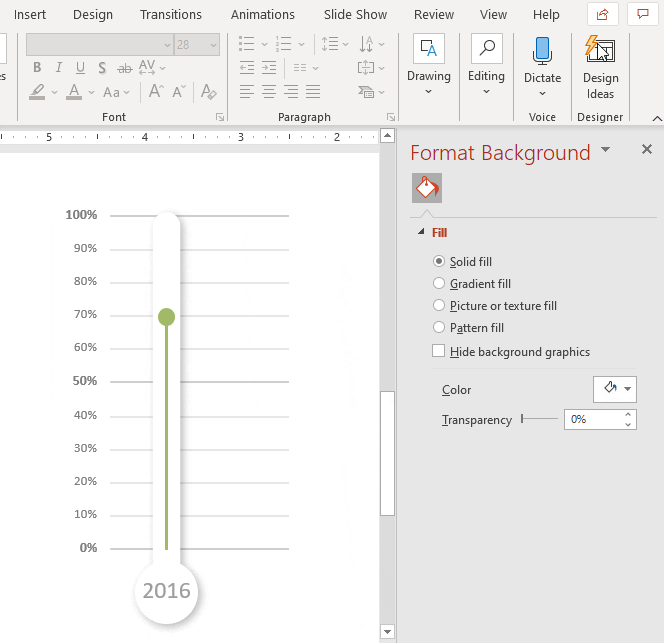This screenshot has width=664, height=643.
Task: Close the Format Background pane
Action: click(647, 149)
